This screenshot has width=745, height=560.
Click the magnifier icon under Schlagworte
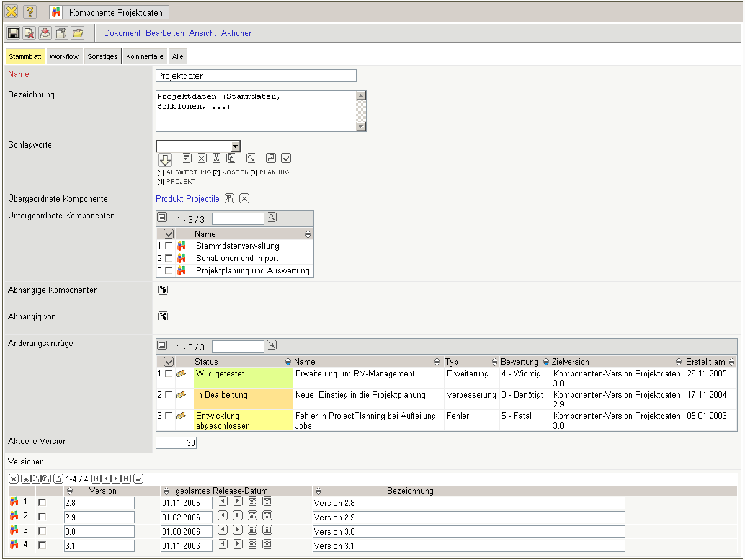click(x=251, y=158)
